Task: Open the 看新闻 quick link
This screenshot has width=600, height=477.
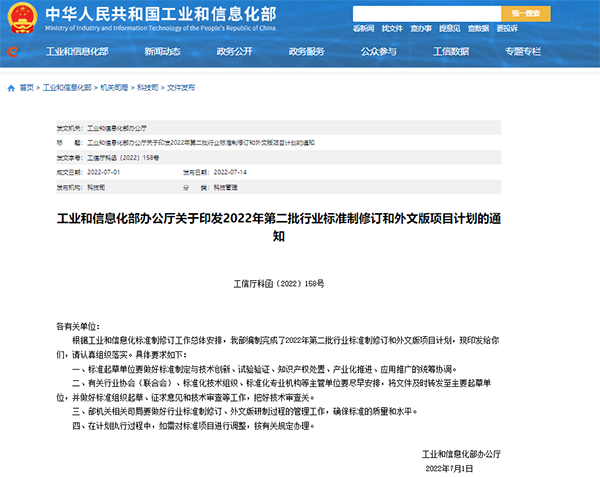Action: click(x=363, y=29)
